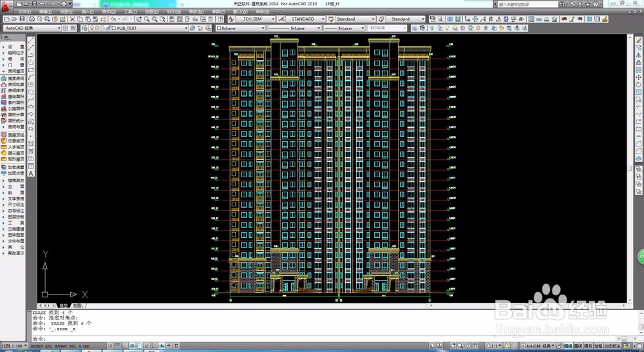
Task: Click the Text Style icon beside _TCH_DIM
Action: tap(231, 19)
